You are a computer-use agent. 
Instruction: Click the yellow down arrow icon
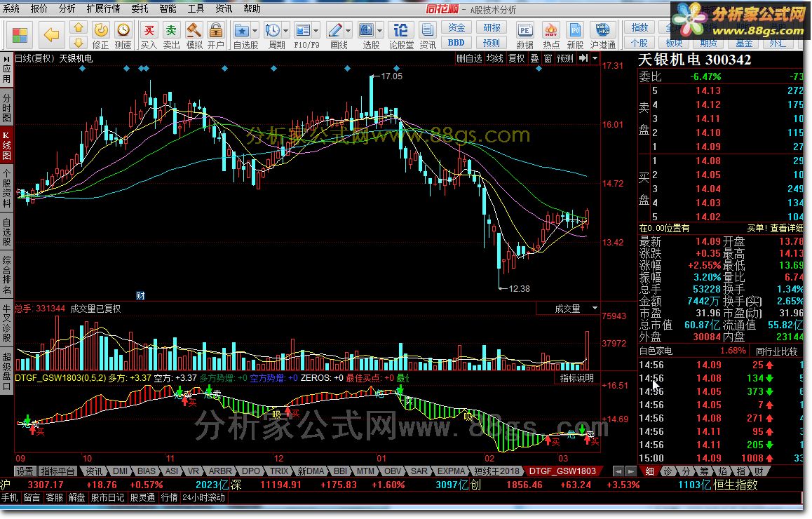coord(79,43)
